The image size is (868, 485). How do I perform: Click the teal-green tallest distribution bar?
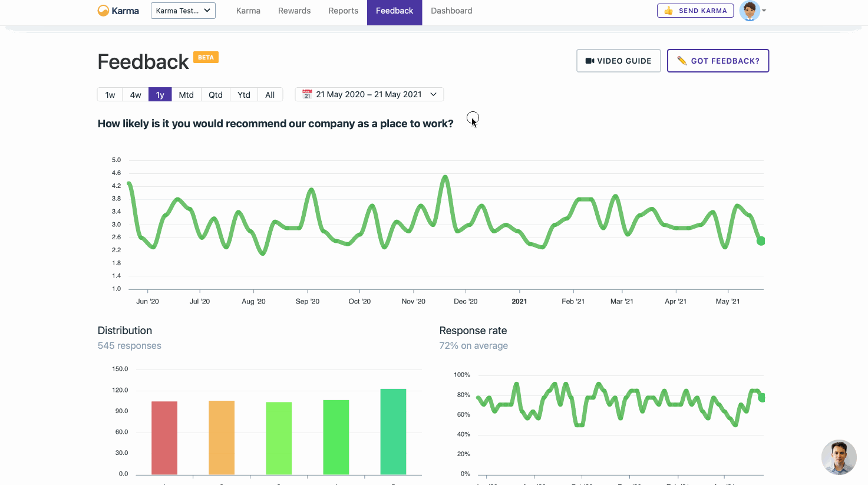pos(393,431)
